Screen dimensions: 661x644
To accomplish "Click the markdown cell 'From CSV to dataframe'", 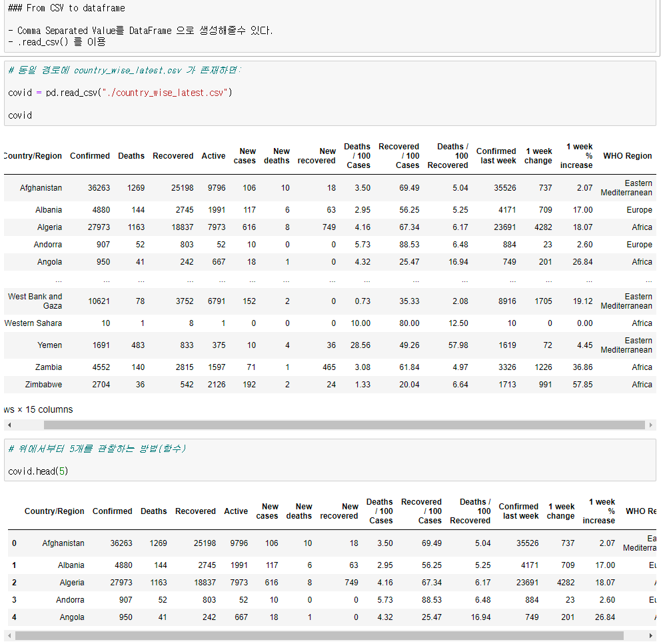I will coord(329,26).
